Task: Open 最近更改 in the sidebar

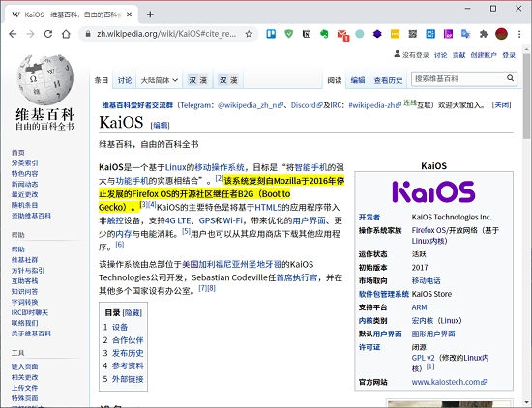Action: 24,194
